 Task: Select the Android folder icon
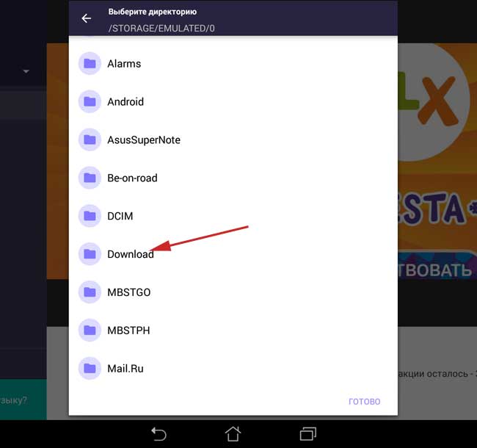click(90, 101)
